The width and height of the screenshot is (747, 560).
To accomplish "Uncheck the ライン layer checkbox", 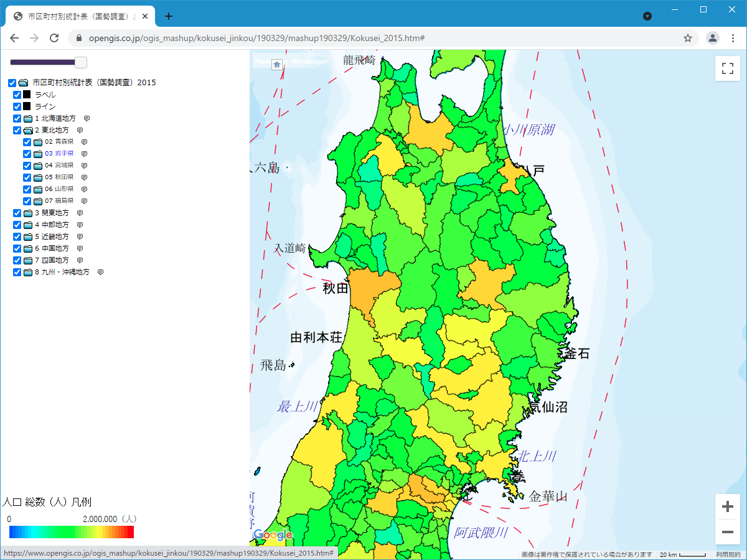I will pyautogui.click(x=17, y=106).
